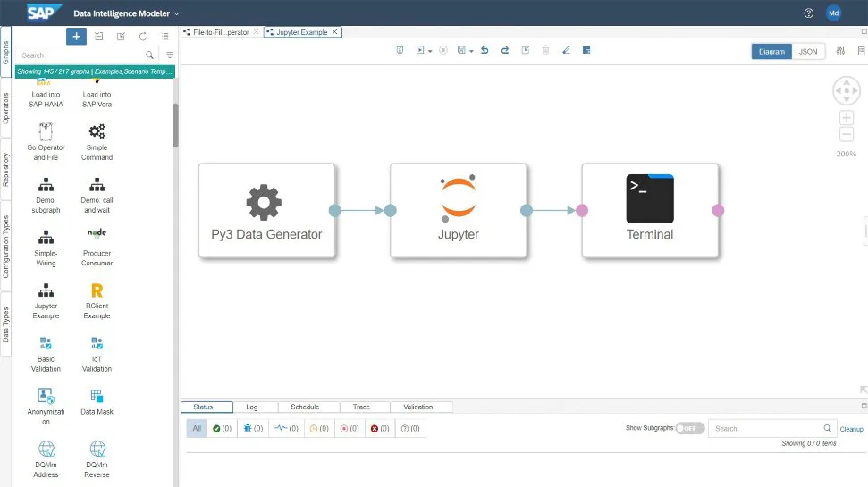Open the Data Types side tab
868x487 pixels.
[5, 324]
